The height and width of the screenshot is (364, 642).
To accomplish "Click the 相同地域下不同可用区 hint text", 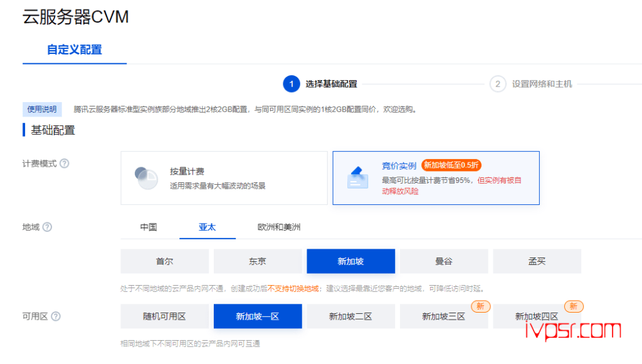I will [190, 343].
